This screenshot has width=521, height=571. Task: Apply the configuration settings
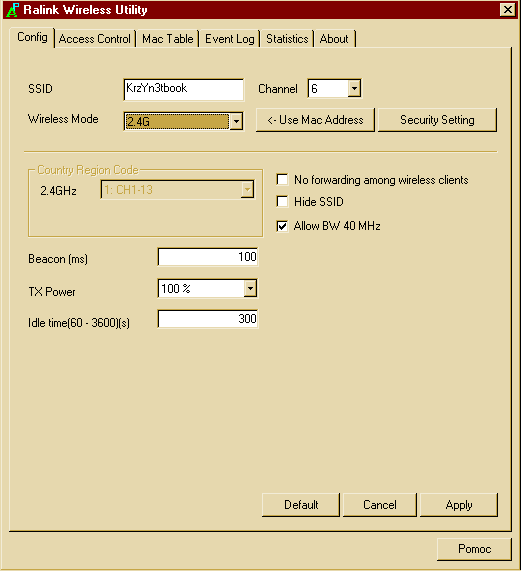pyautogui.click(x=459, y=505)
